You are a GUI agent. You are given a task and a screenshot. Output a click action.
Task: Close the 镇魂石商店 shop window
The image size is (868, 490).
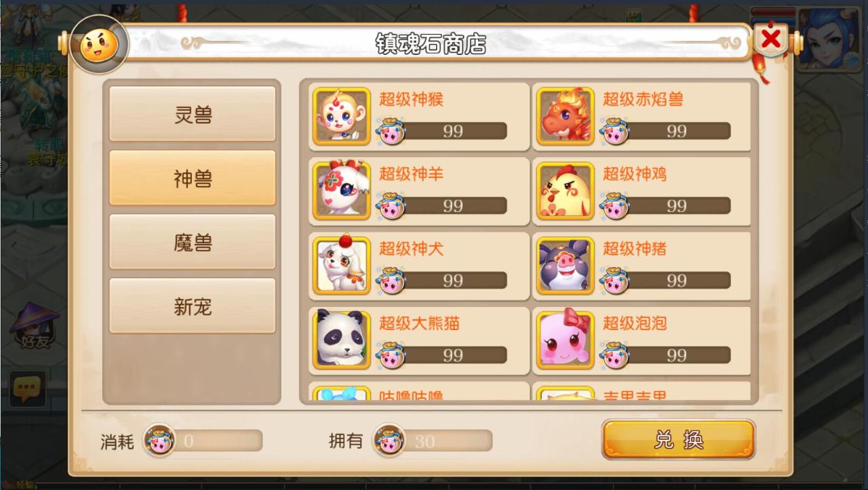click(x=771, y=39)
